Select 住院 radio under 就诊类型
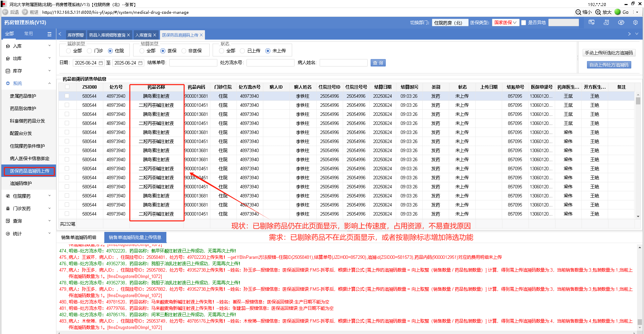Image resolution: width=644 pixels, height=334 pixels. coord(110,51)
